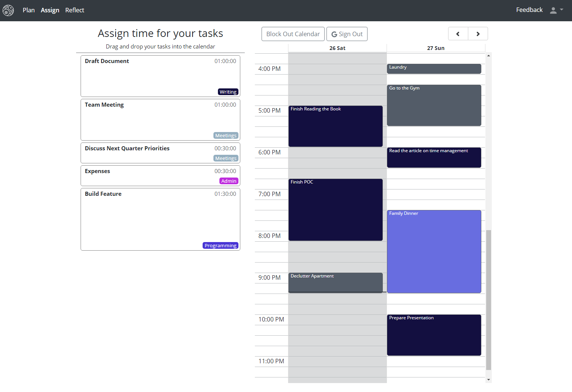
Task: Open the Finish POC event
Action: (x=335, y=210)
